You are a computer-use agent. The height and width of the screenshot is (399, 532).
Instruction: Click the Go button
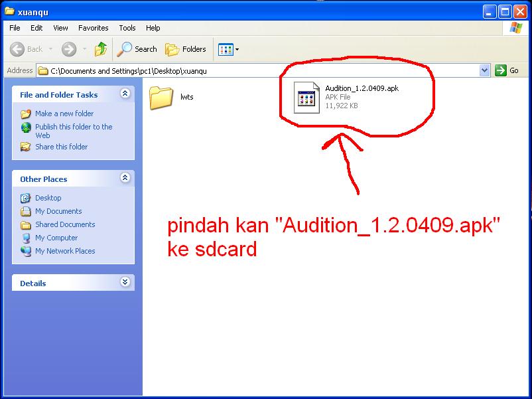[x=507, y=70]
